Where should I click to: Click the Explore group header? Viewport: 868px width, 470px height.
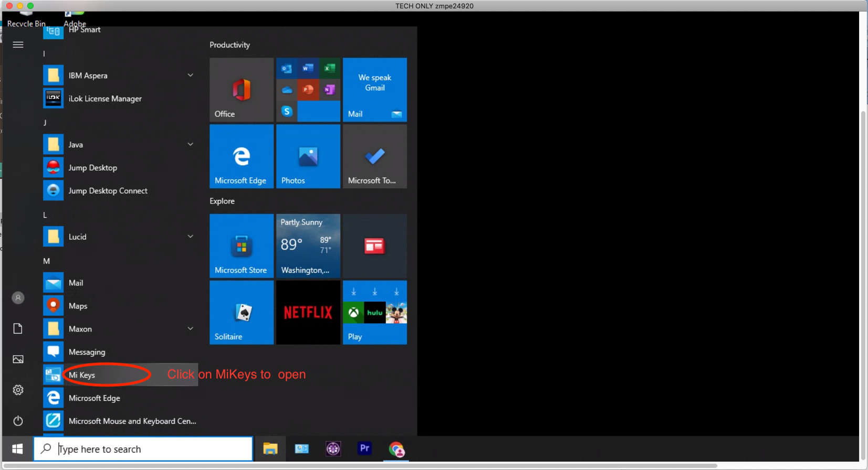coord(222,201)
